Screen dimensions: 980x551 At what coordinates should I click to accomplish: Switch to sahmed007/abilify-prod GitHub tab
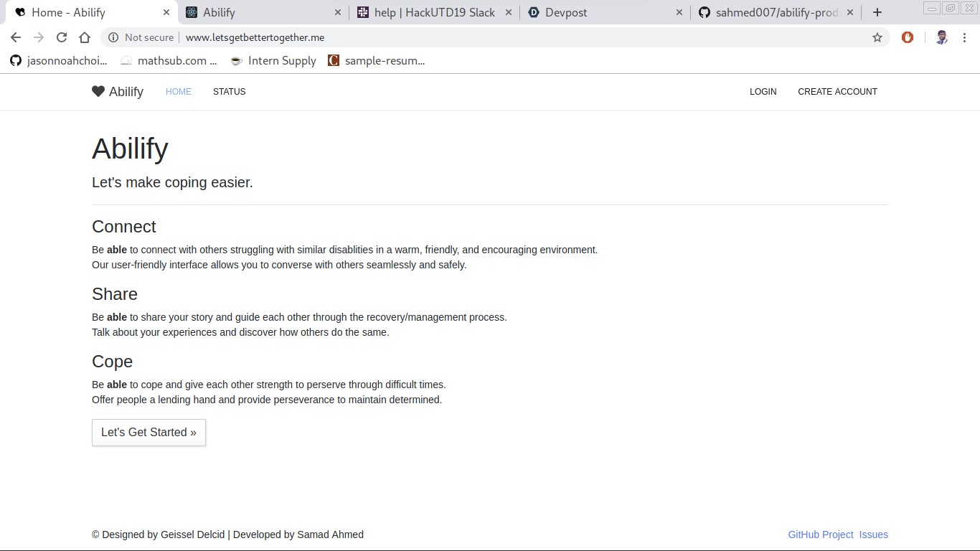(x=776, y=12)
